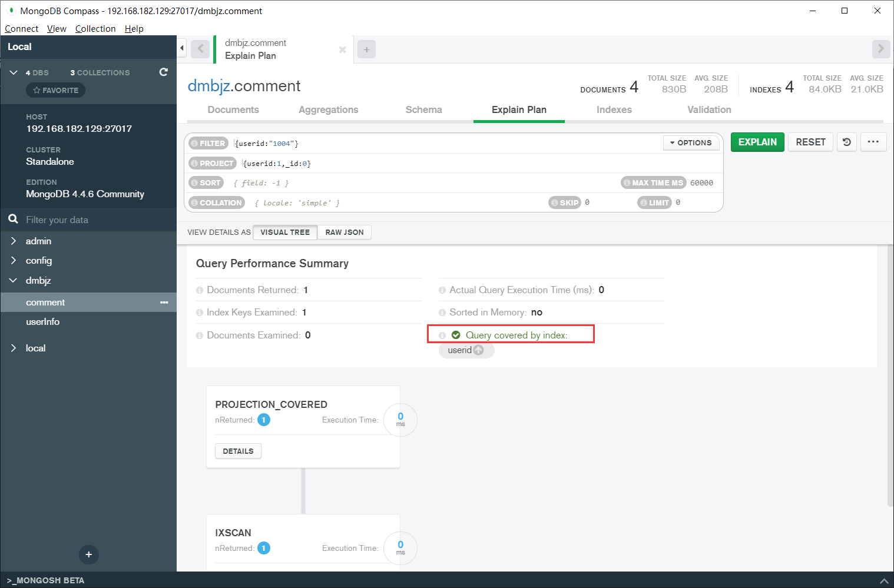This screenshot has height=588, width=894.
Task: Click the Sort input field
Action: point(421,183)
